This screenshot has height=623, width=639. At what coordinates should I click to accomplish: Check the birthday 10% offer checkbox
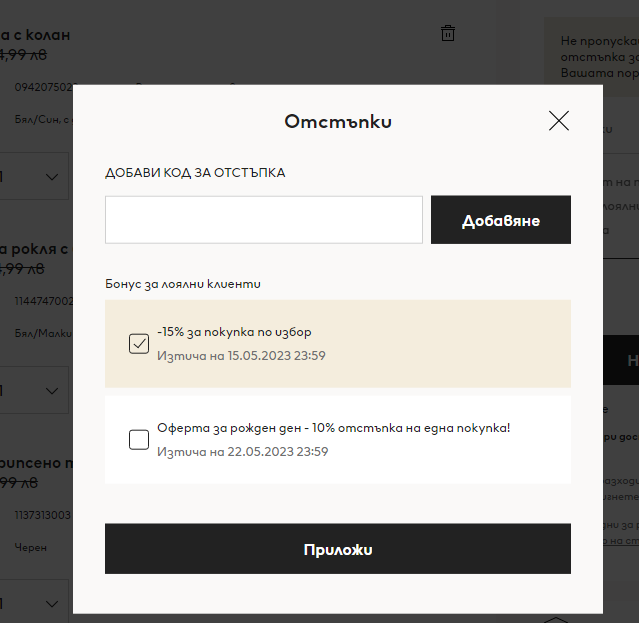click(x=139, y=440)
